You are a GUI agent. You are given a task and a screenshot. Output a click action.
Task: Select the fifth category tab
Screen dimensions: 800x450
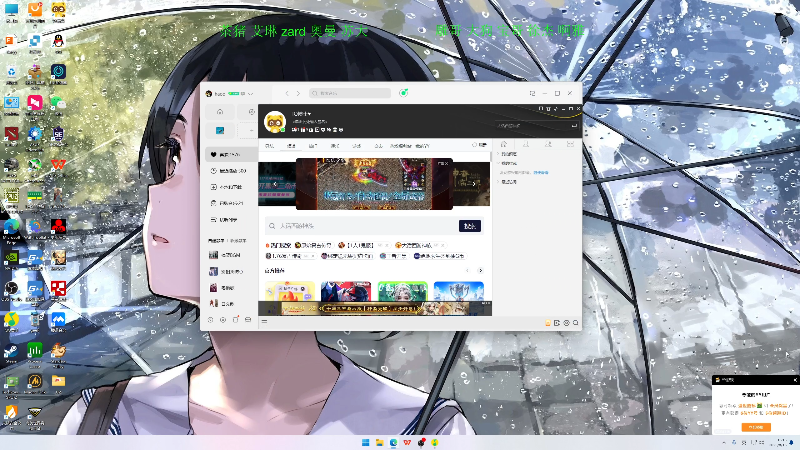pos(357,146)
